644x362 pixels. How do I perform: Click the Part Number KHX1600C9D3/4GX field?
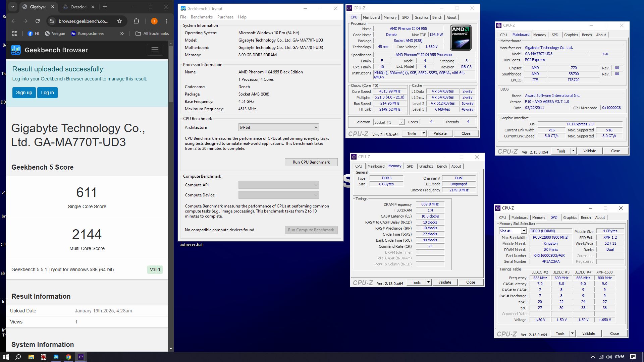click(x=550, y=255)
